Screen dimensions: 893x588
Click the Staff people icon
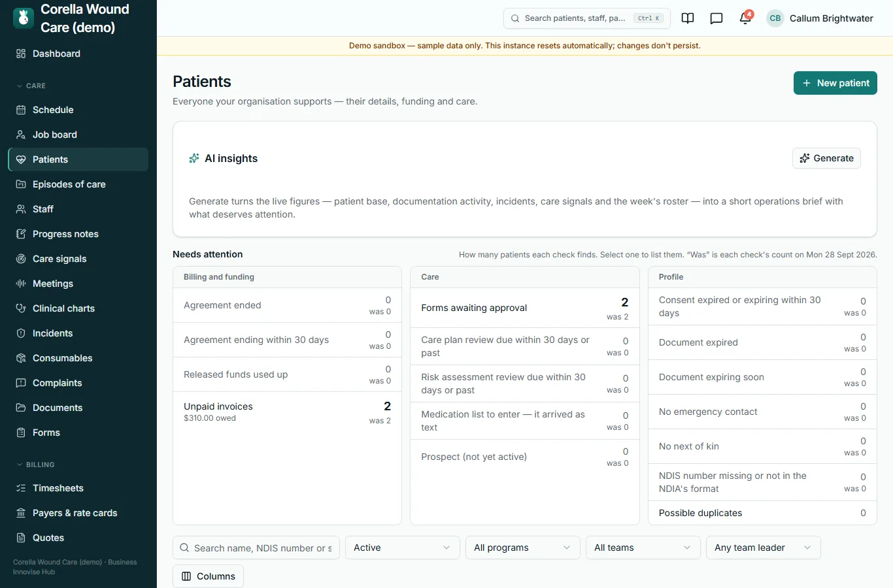(21, 209)
